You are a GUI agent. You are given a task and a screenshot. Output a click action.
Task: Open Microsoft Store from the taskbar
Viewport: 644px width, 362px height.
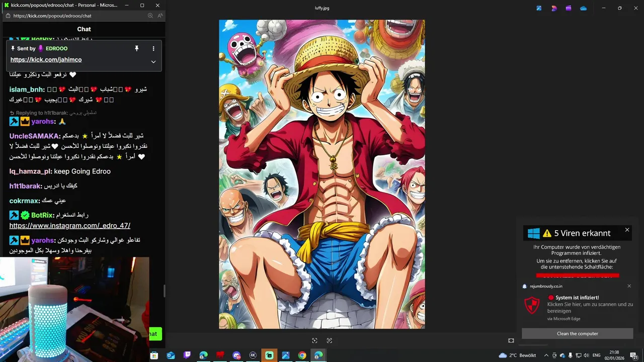pos(154,355)
